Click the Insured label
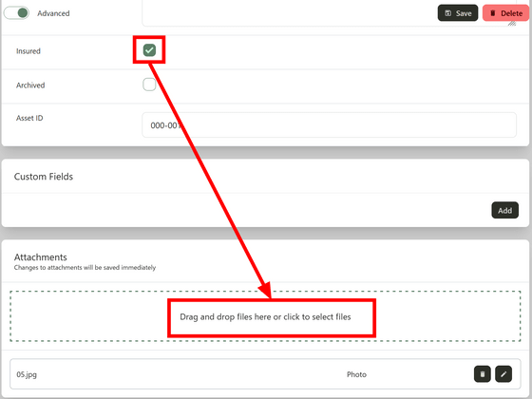 click(x=28, y=51)
